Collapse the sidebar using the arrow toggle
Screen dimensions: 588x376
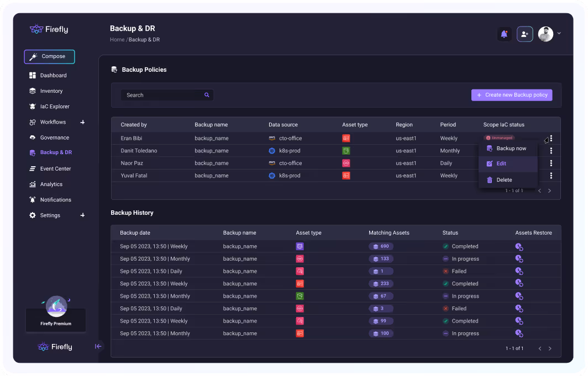[x=98, y=346]
